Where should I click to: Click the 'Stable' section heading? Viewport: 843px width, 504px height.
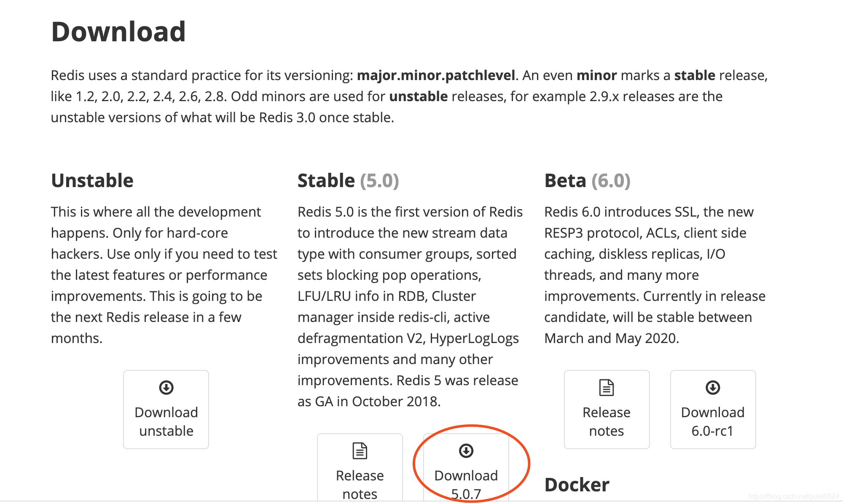[326, 181]
